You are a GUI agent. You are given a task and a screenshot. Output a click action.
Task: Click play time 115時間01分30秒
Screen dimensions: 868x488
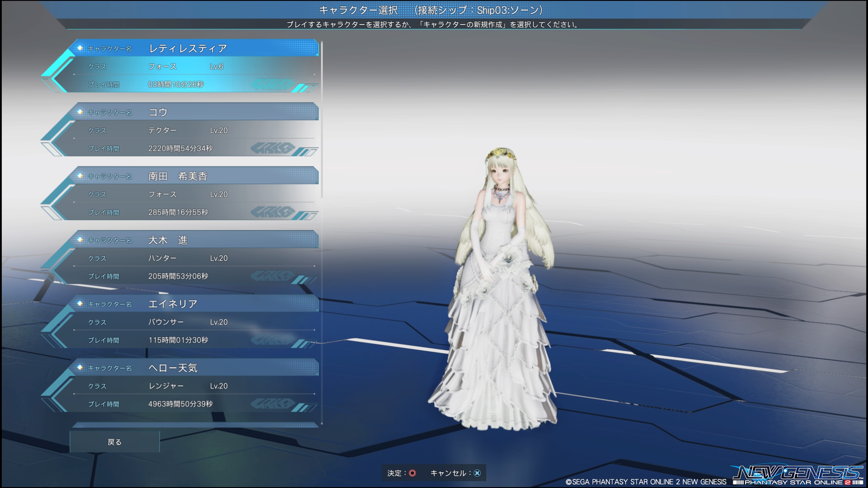coord(178,340)
